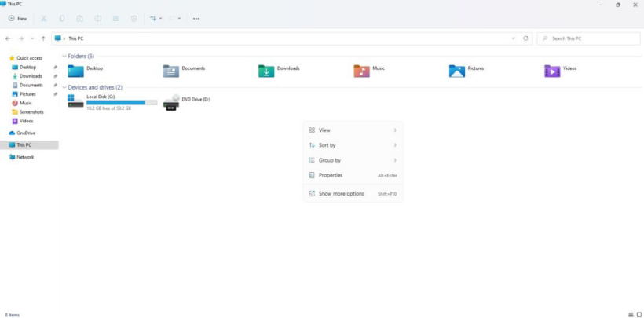Go back with the left arrow
The image size is (644, 318).
pos(8,38)
